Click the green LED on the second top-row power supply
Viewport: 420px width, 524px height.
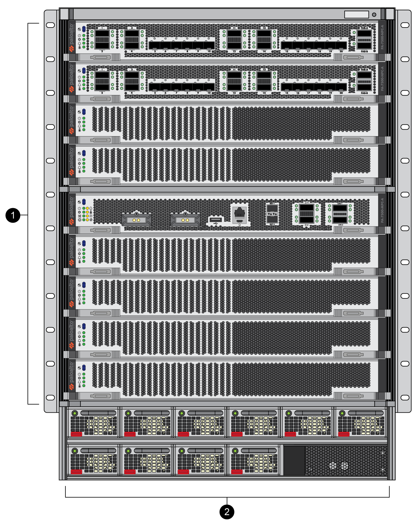tap(128, 413)
